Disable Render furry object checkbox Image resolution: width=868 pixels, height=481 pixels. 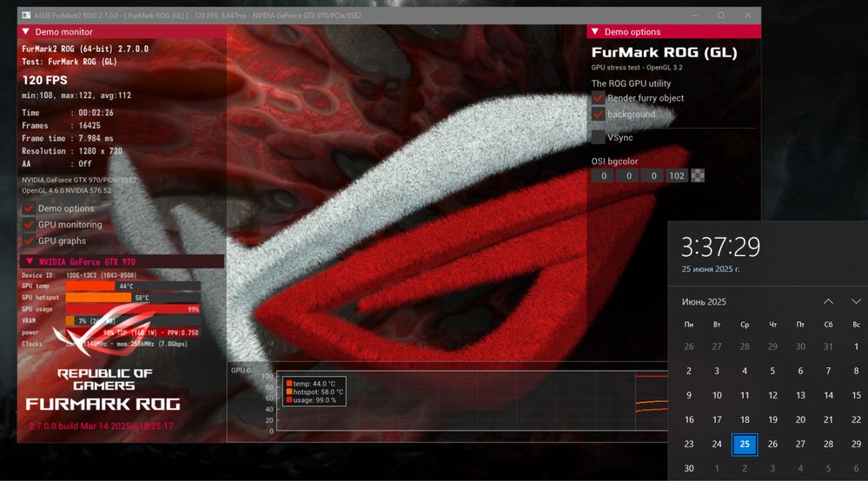pyautogui.click(x=598, y=98)
